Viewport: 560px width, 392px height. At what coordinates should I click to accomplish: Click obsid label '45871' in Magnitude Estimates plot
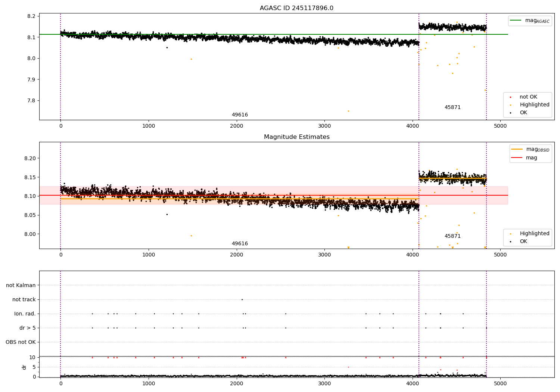(x=452, y=236)
